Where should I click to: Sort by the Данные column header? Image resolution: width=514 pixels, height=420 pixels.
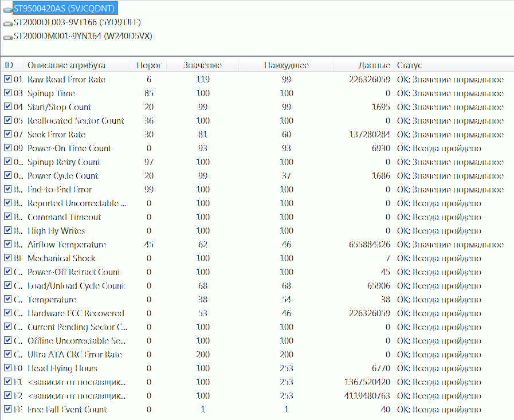[363, 65]
